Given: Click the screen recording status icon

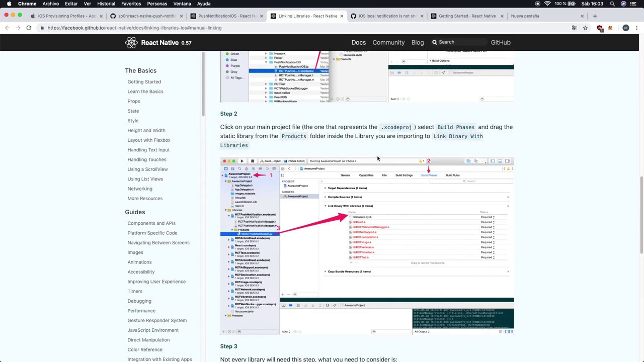Looking at the screenshot, I should pos(537,4).
